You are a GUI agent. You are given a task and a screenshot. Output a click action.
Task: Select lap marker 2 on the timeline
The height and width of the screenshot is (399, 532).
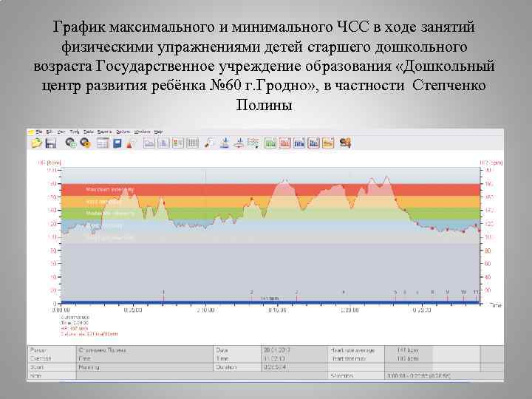(x=252, y=293)
